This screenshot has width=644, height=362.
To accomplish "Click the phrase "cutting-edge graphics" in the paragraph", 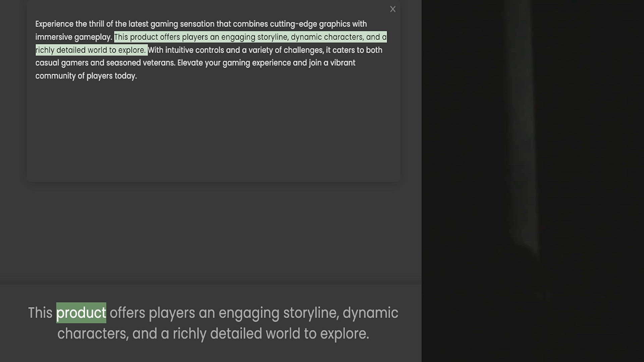I will pos(310,24).
